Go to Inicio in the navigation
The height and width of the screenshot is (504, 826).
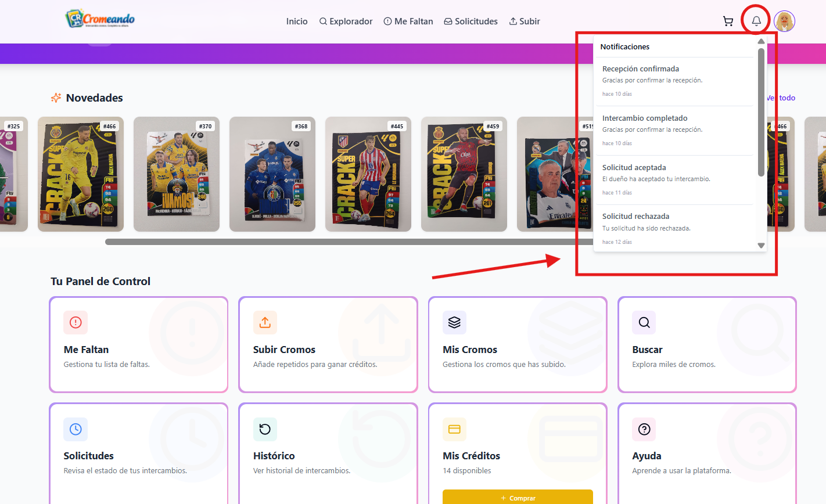point(296,21)
